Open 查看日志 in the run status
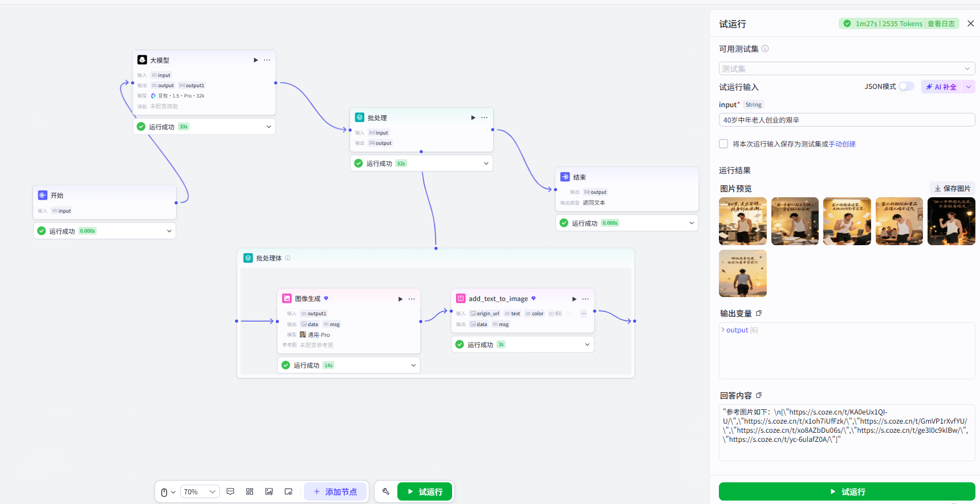Viewport: 980px width, 504px height. click(941, 23)
